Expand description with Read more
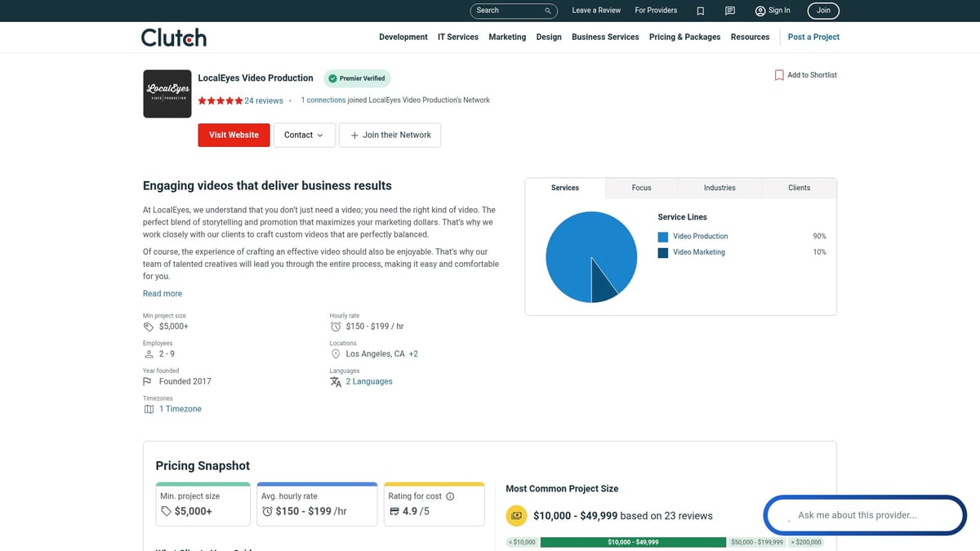The height and width of the screenshot is (551, 980). tap(163, 294)
